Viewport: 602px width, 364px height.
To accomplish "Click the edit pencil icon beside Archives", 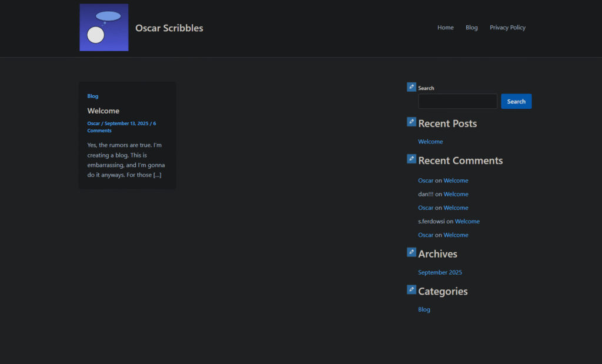I will (412, 252).
